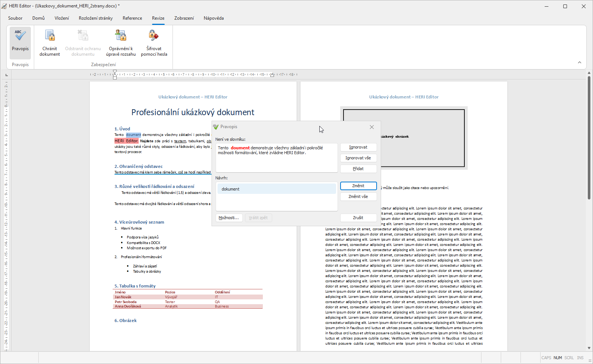This screenshot has width=593, height=364.
Task: Open Oprávnění k úpravě rozsahu
Action: (120, 36)
